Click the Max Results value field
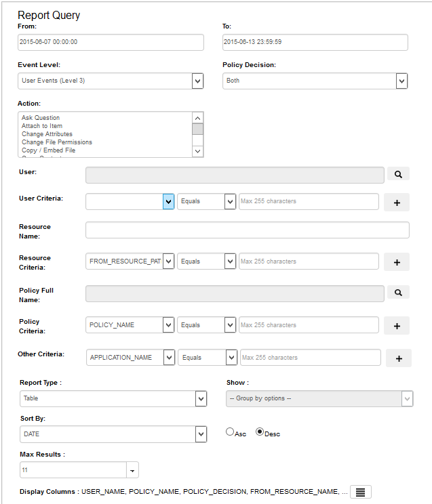 point(73,470)
